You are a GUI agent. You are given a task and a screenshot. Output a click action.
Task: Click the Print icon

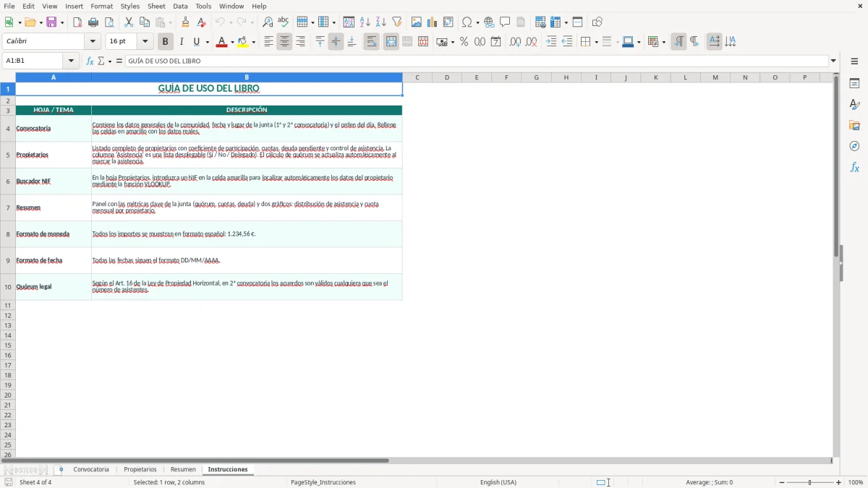pos(93,22)
